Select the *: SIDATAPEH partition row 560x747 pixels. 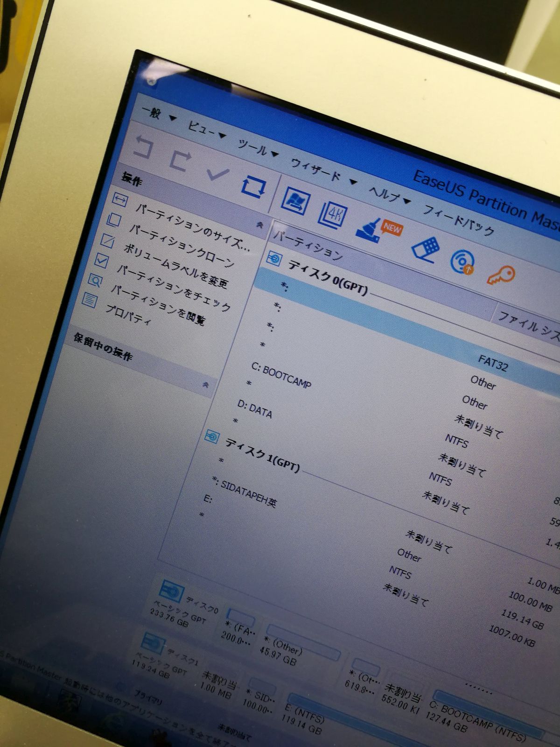tap(244, 492)
